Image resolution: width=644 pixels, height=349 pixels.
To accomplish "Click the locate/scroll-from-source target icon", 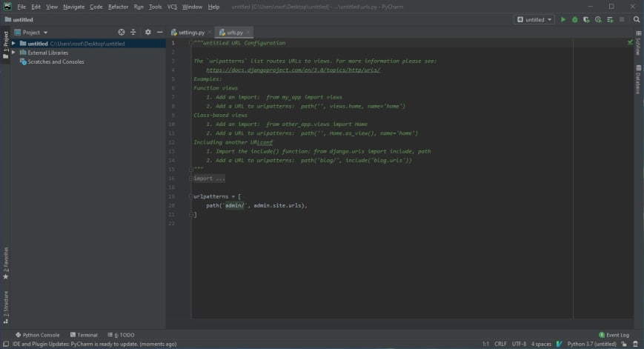I will [x=122, y=33].
